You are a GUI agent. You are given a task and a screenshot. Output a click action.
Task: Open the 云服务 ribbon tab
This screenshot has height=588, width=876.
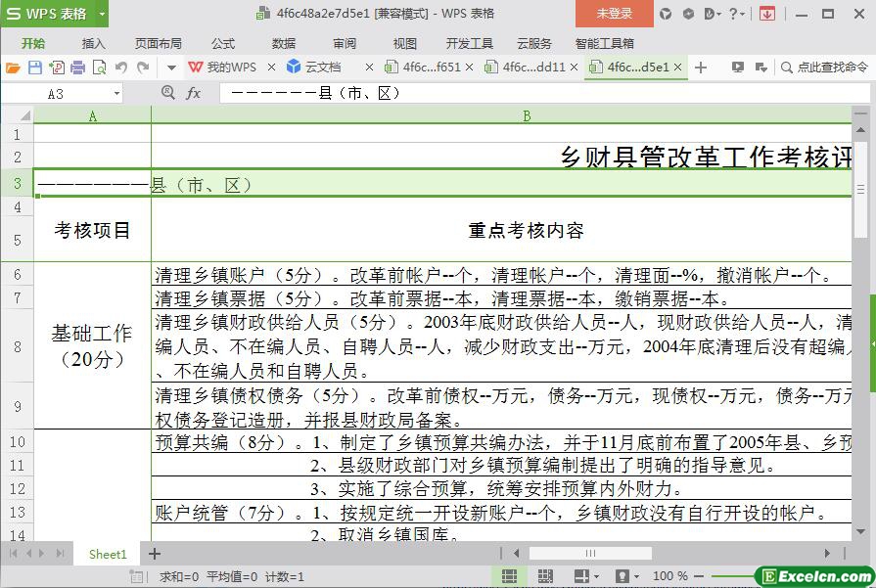pyautogui.click(x=534, y=44)
